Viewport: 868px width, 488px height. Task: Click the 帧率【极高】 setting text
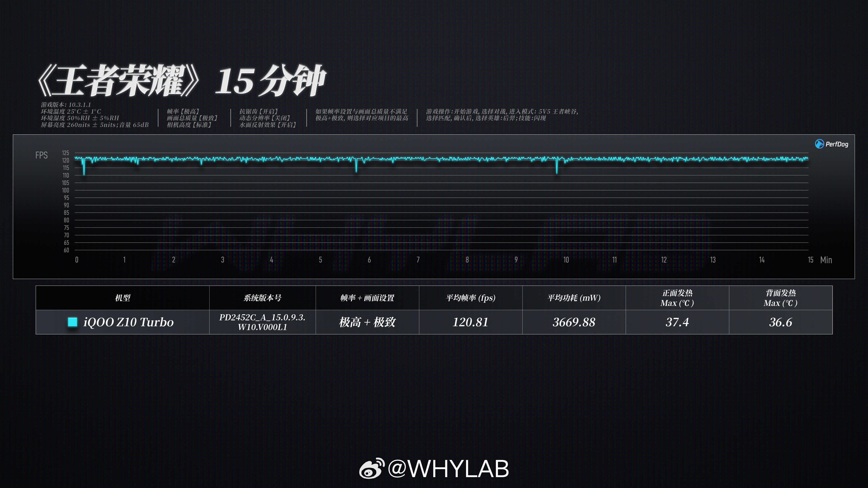point(183,111)
